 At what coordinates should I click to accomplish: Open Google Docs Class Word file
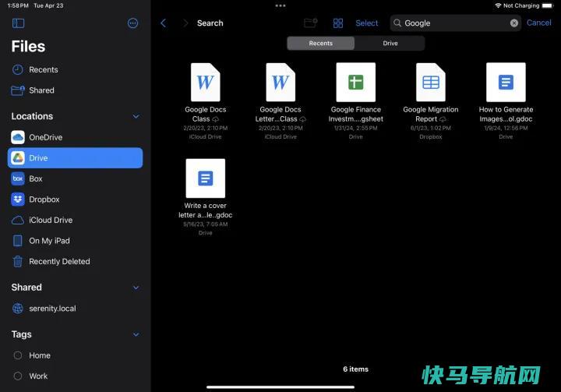206,83
